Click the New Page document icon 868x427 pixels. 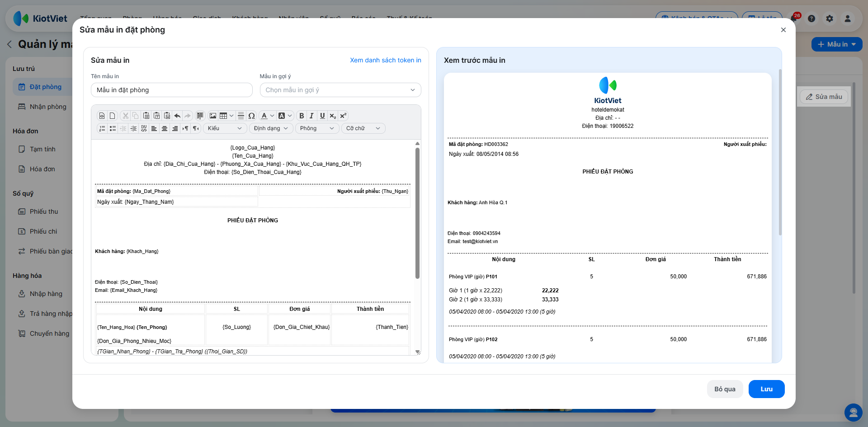[113, 116]
